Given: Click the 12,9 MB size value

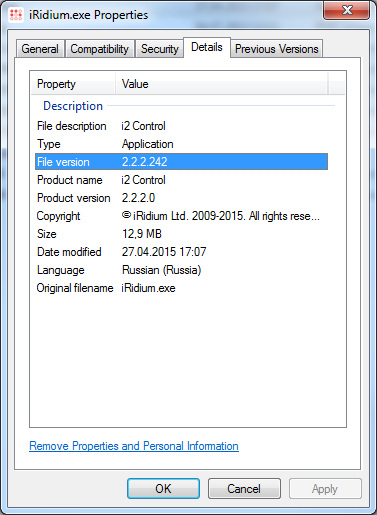Looking at the screenshot, I should click(142, 234).
